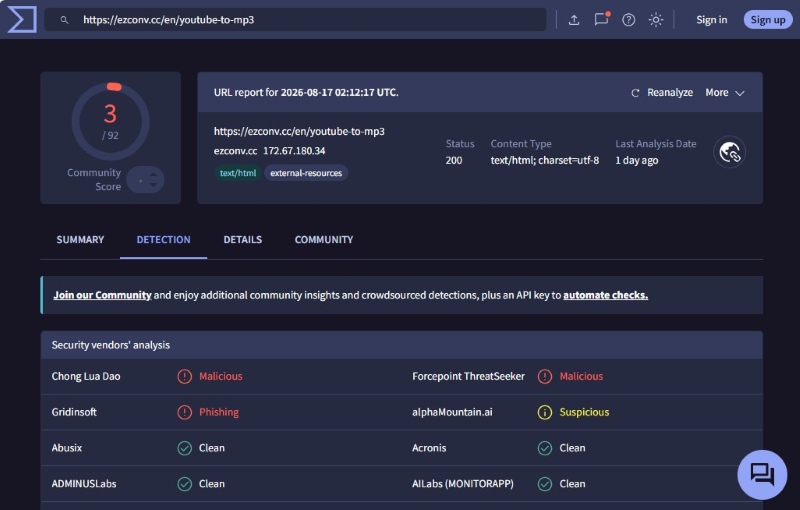Viewport: 800px width, 510px height.
Task: Select the DETECTION tab
Action: click(x=163, y=240)
